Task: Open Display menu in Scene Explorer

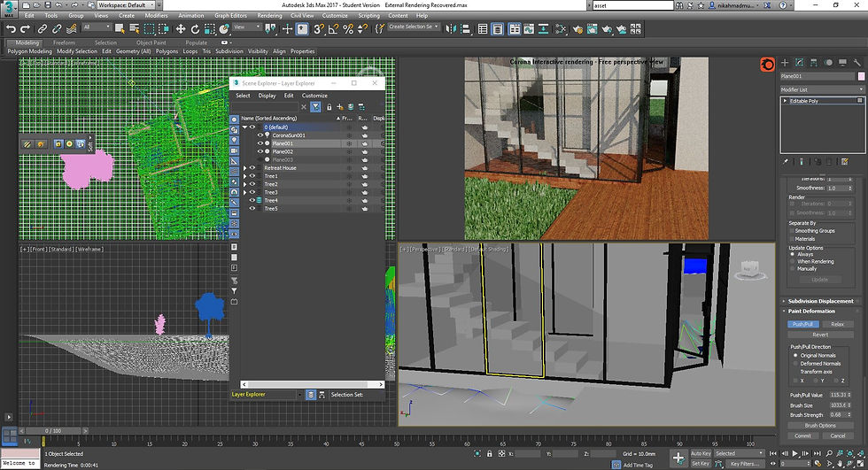Action: pos(267,96)
